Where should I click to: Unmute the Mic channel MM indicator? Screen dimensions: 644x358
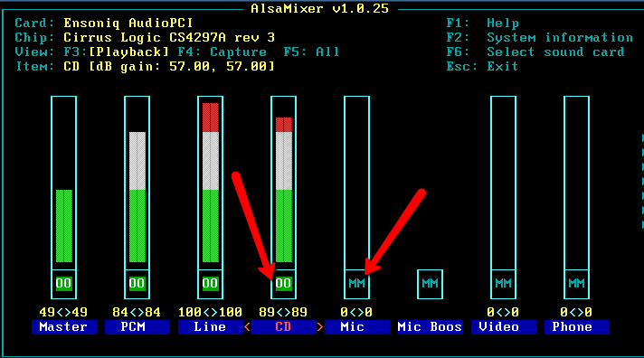(356, 283)
